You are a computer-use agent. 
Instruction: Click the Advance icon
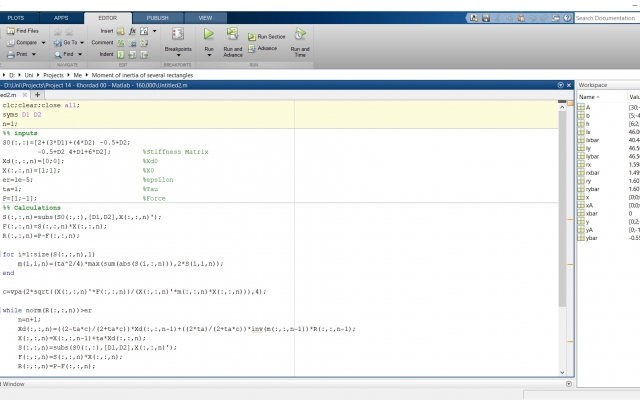(252, 48)
